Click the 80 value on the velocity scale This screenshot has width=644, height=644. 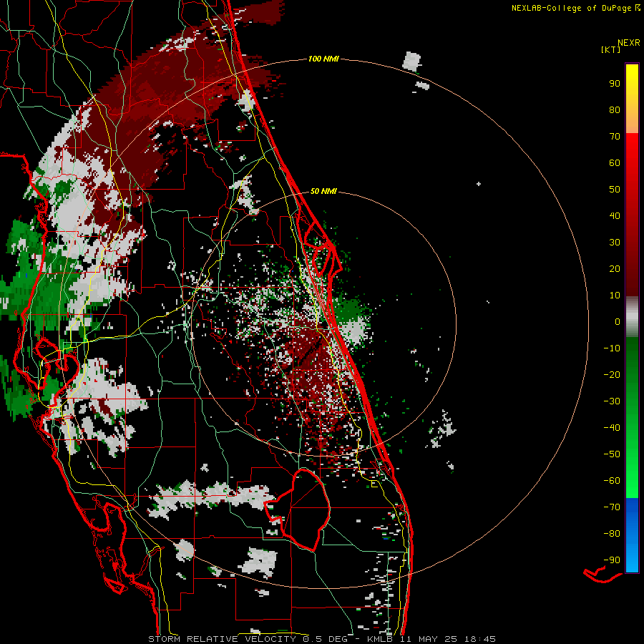[615, 109]
